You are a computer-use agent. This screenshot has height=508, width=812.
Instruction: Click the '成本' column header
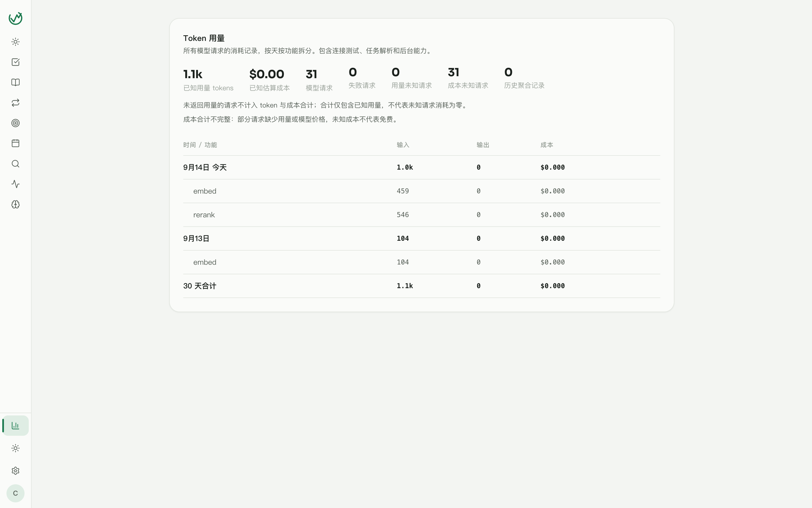pos(547,145)
